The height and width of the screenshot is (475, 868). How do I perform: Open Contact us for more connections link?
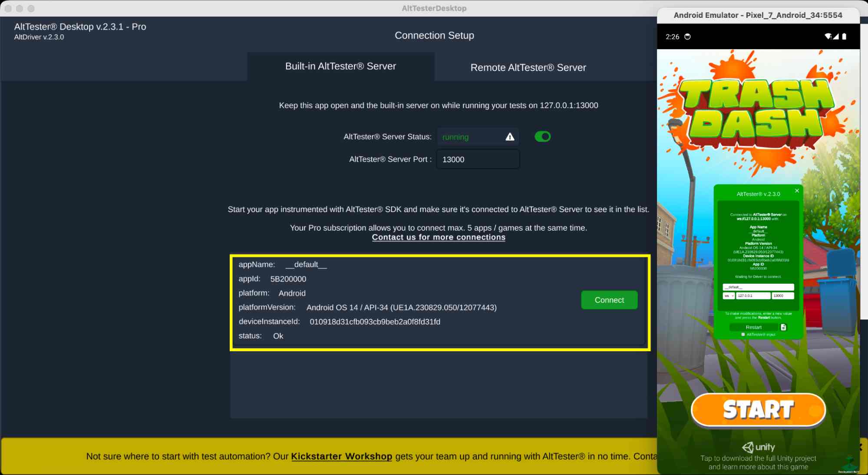click(439, 237)
